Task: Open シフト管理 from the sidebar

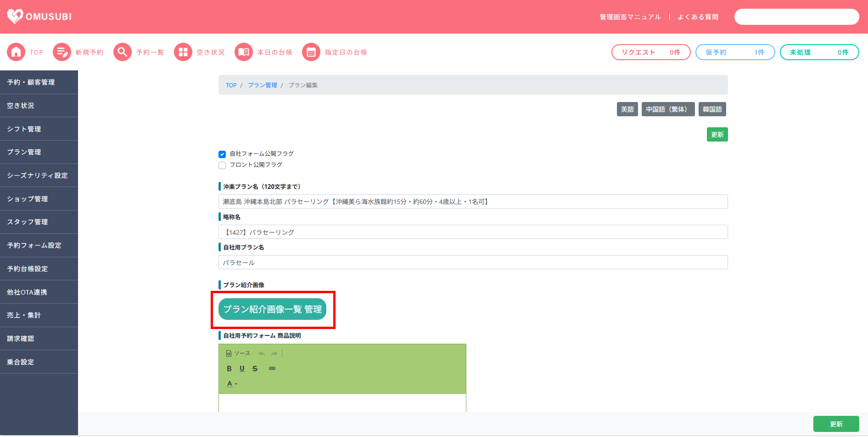Action: click(24, 129)
